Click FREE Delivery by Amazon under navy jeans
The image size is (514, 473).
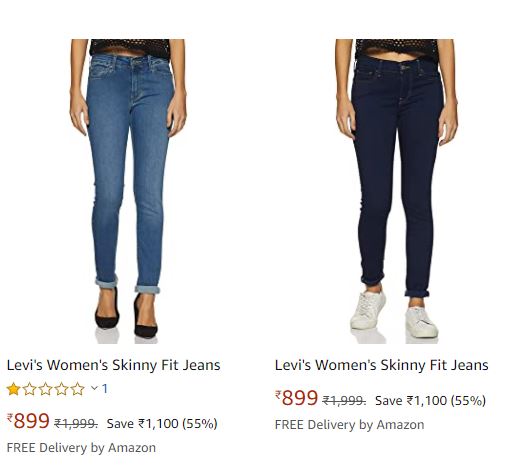(350, 425)
